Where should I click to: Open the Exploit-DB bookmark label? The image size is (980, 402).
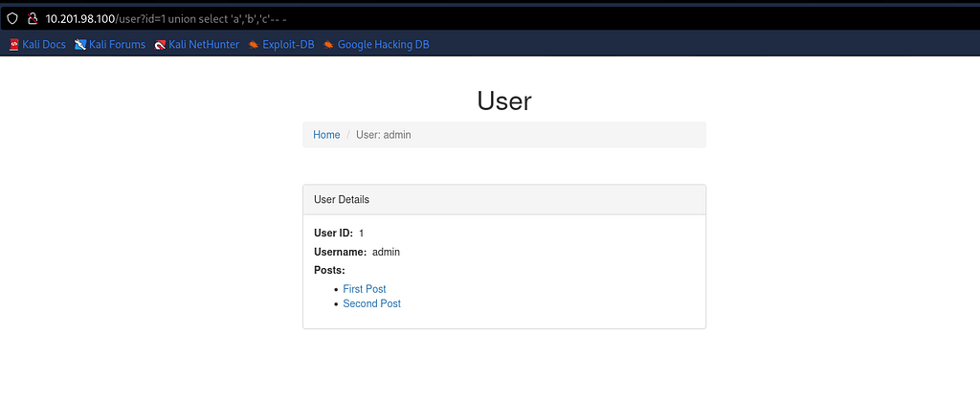(288, 44)
